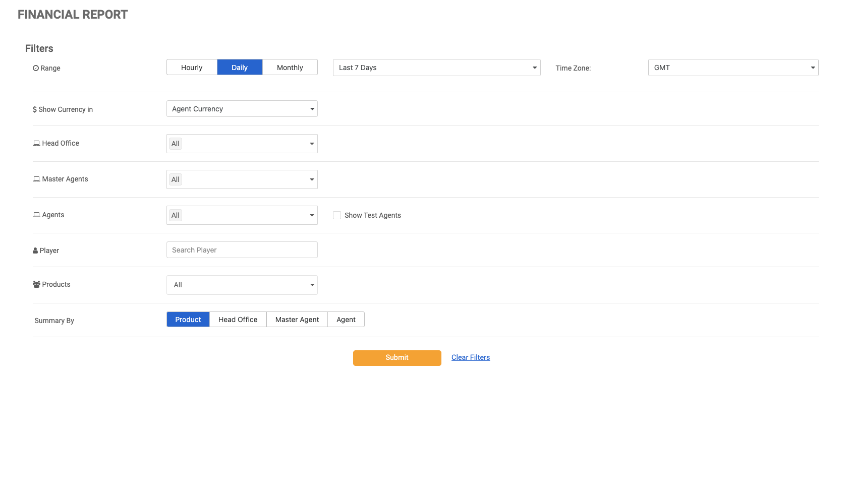Focus the Search Player input field

pos(242,250)
